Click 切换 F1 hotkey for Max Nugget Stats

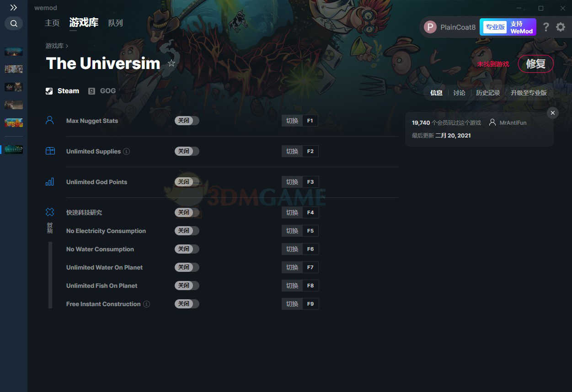point(300,121)
